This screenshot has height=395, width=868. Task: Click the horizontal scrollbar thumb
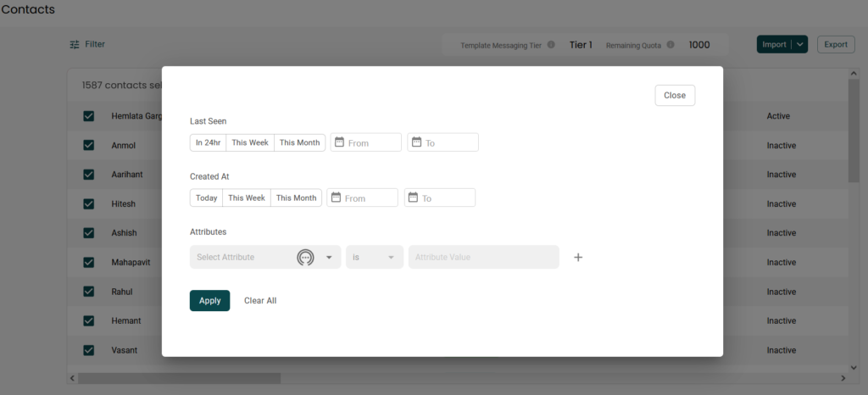(180, 378)
